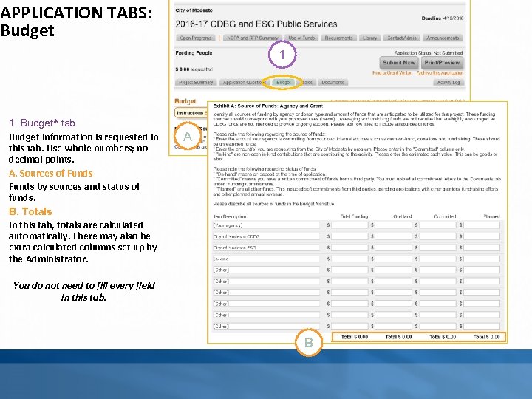Open the Library tab
The image size is (532, 399).
click(x=370, y=38)
